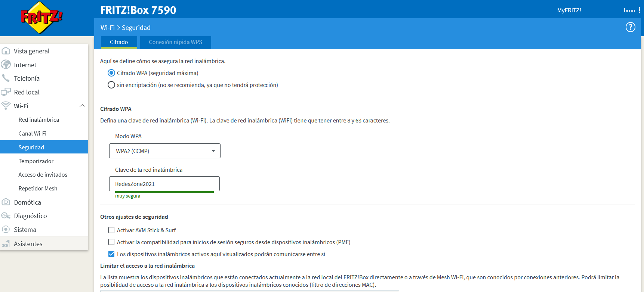Enable the PMF compatibility checkbox
The height and width of the screenshot is (292, 644).
coord(111,242)
